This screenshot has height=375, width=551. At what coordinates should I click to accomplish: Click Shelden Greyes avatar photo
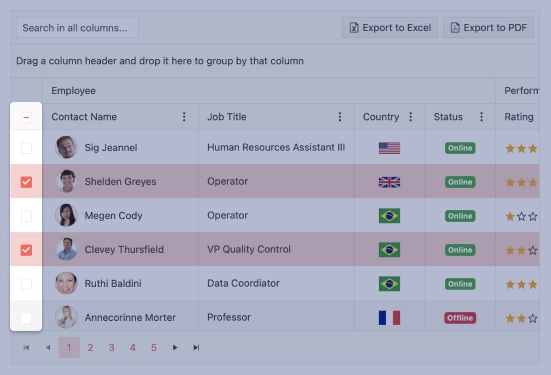66,181
